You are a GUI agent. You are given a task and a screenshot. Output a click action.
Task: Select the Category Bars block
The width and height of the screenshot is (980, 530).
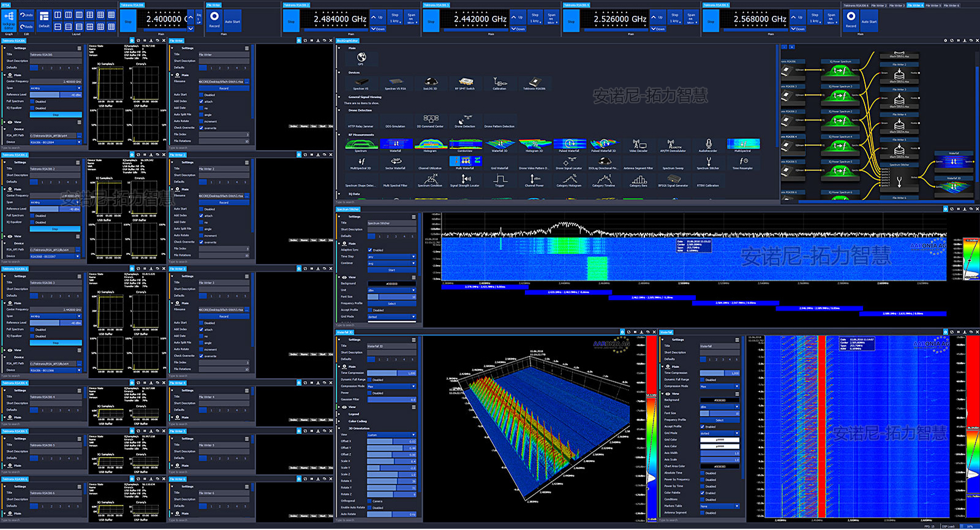coord(638,180)
